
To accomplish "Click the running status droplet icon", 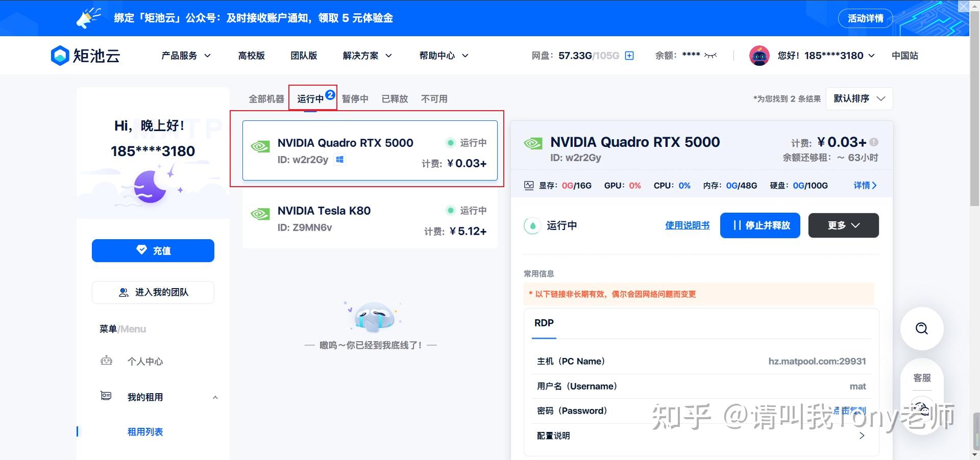I will 532,225.
